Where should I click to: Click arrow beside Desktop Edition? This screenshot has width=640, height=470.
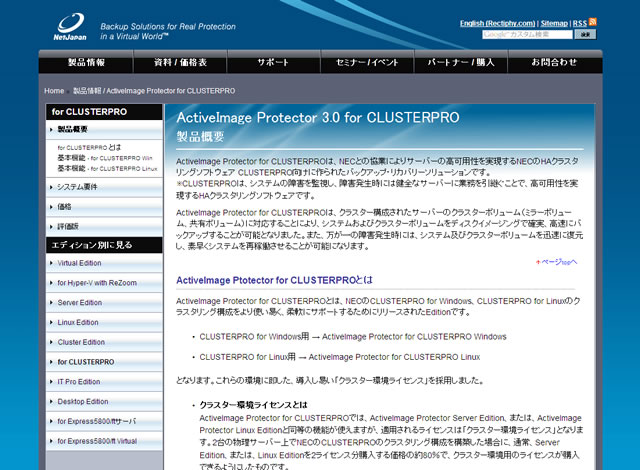(x=51, y=401)
